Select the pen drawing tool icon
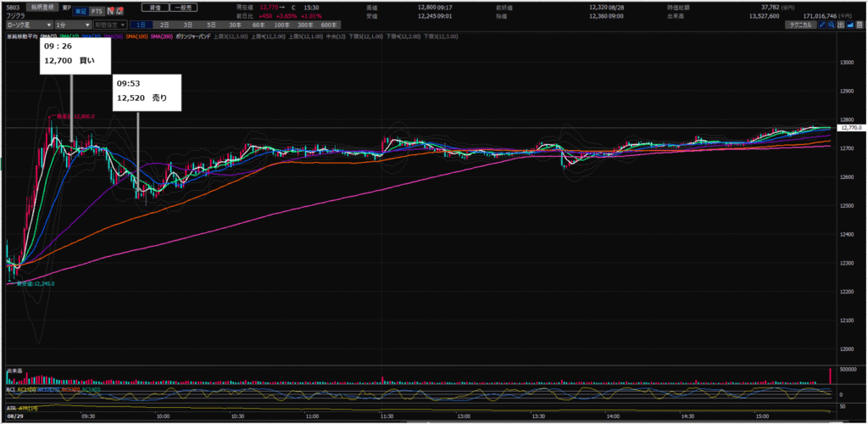The image size is (868, 424). click(822, 25)
